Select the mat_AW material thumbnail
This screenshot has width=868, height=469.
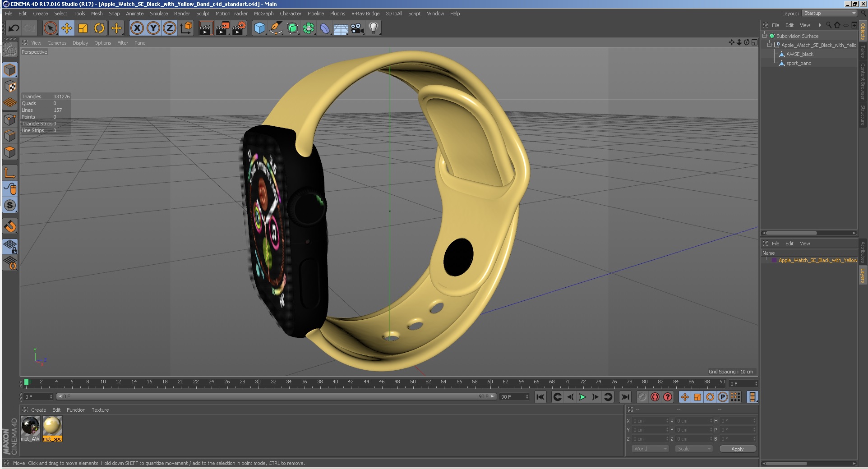[x=30, y=428]
